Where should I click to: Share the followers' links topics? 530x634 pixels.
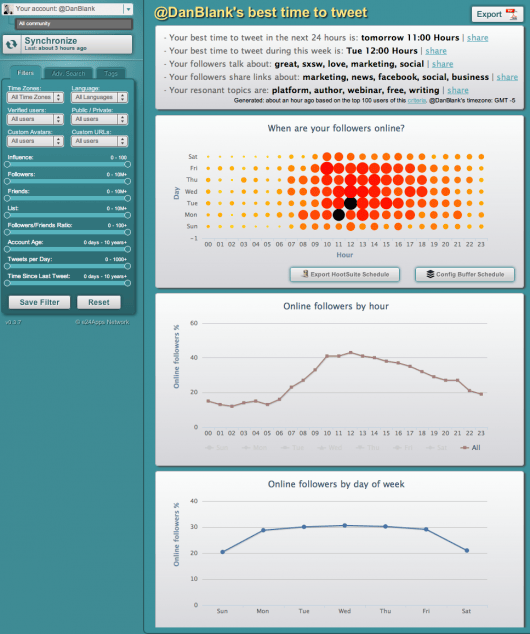coord(507,77)
